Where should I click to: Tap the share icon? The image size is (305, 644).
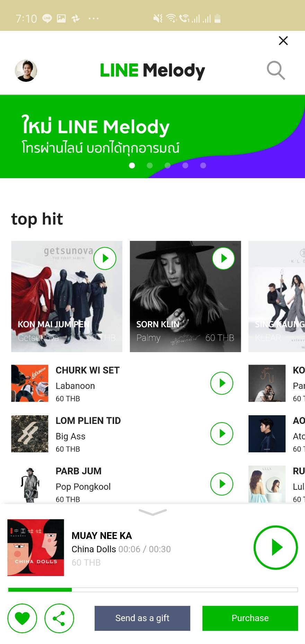point(59,618)
